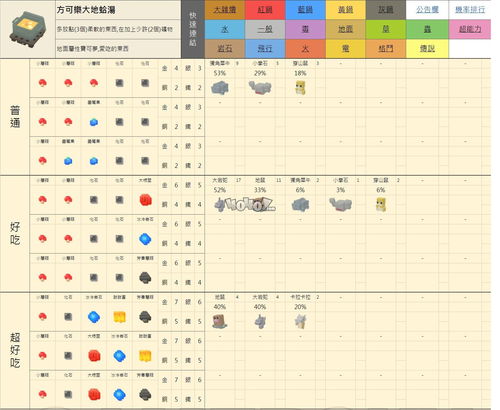Click the blue Icy Rock icon in 好吃 section
Image resolution: width=500 pixels, height=410 pixels.
(x=145, y=239)
